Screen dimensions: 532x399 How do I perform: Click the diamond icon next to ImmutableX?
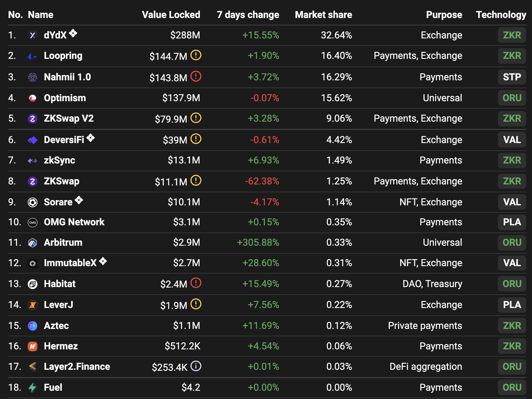point(103,261)
